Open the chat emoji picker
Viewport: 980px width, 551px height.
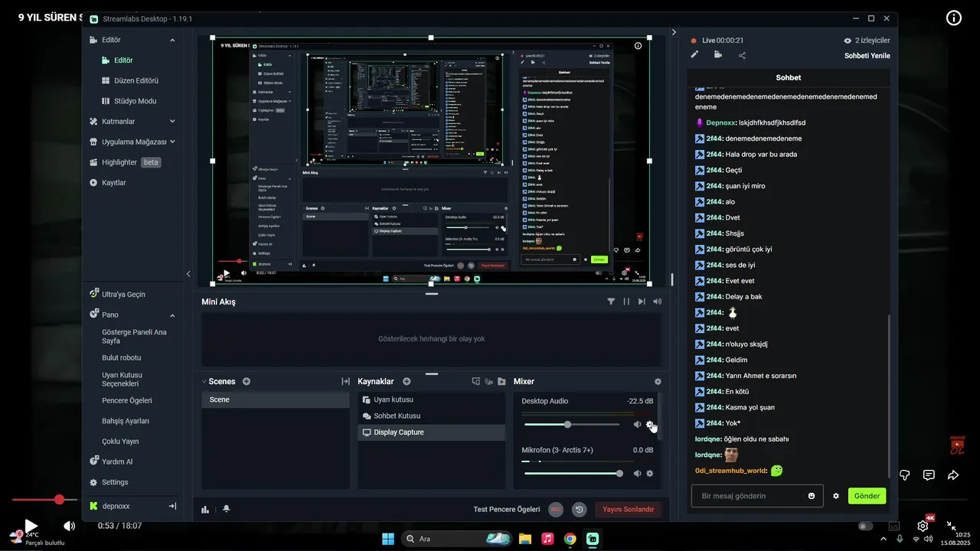pyautogui.click(x=812, y=496)
